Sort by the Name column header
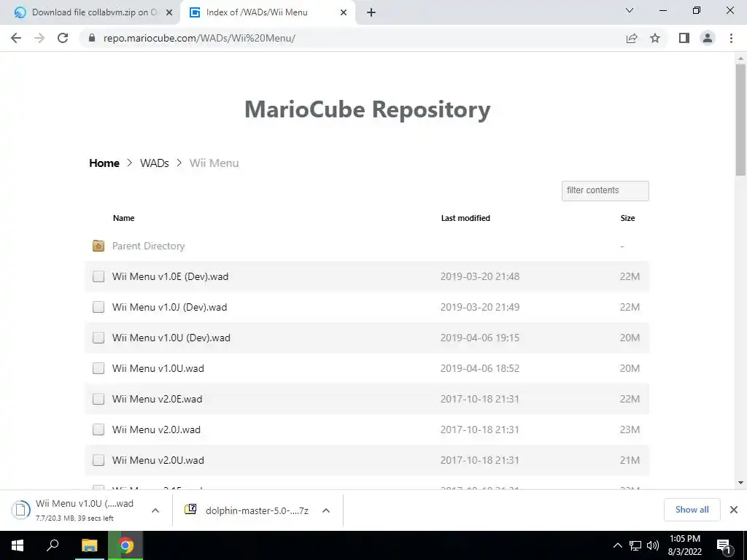Screen dimensions: 747x560 click(x=123, y=218)
